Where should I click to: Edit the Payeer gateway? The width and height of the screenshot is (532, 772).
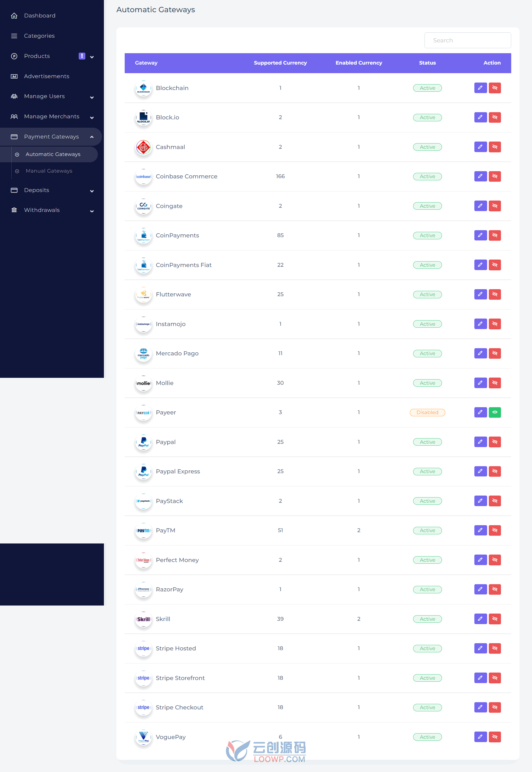click(480, 412)
